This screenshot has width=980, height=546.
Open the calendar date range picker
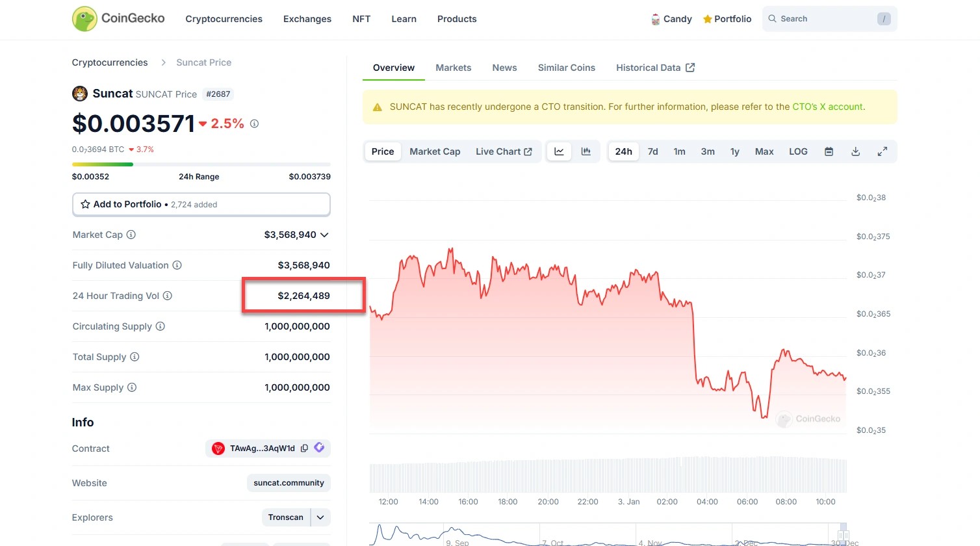pos(829,151)
